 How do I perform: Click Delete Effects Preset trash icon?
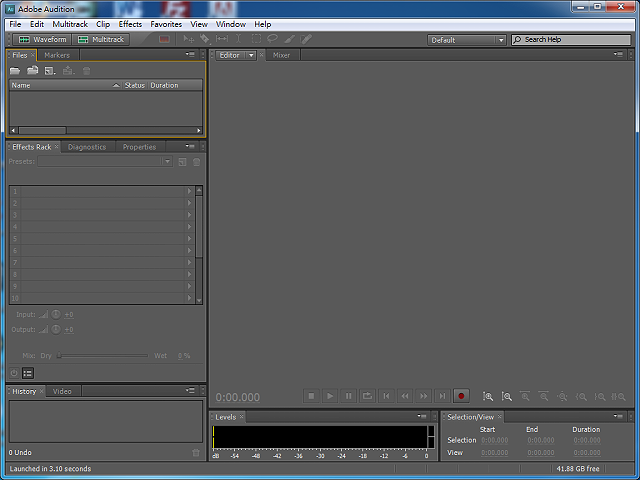pos(196,162)
